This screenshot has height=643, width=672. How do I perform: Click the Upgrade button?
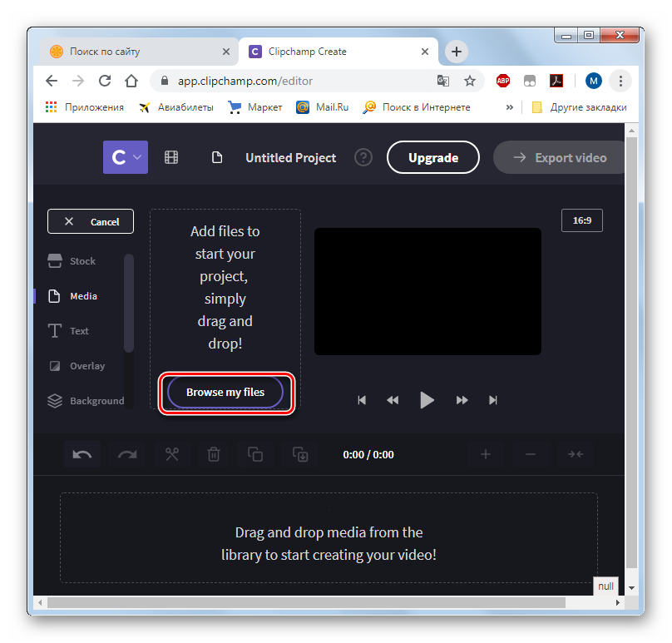(x=432, y=157)
